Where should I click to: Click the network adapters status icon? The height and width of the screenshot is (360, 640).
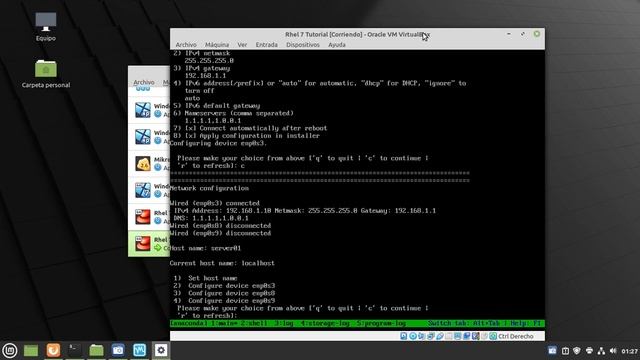[x=430, y=336]
